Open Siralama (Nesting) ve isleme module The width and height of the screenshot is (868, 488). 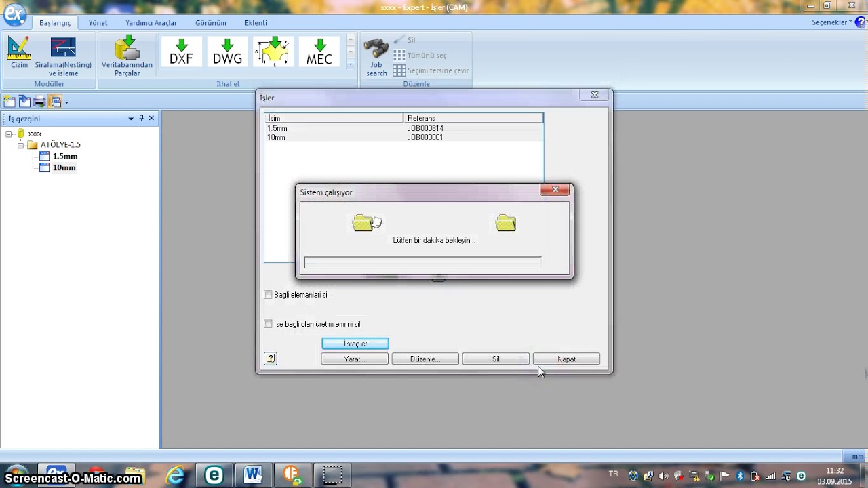63,56
